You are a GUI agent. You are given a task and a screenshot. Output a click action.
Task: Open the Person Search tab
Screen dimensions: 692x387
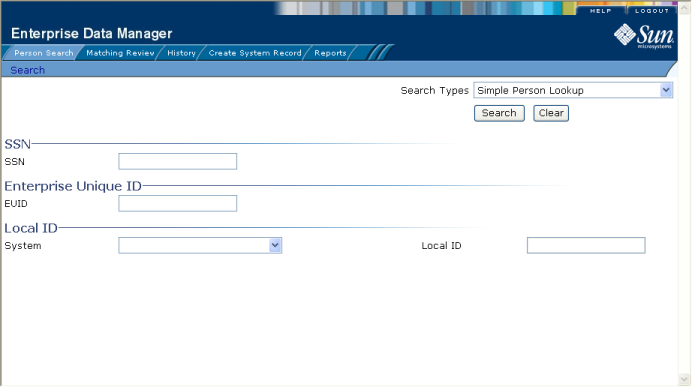[44, 53]
